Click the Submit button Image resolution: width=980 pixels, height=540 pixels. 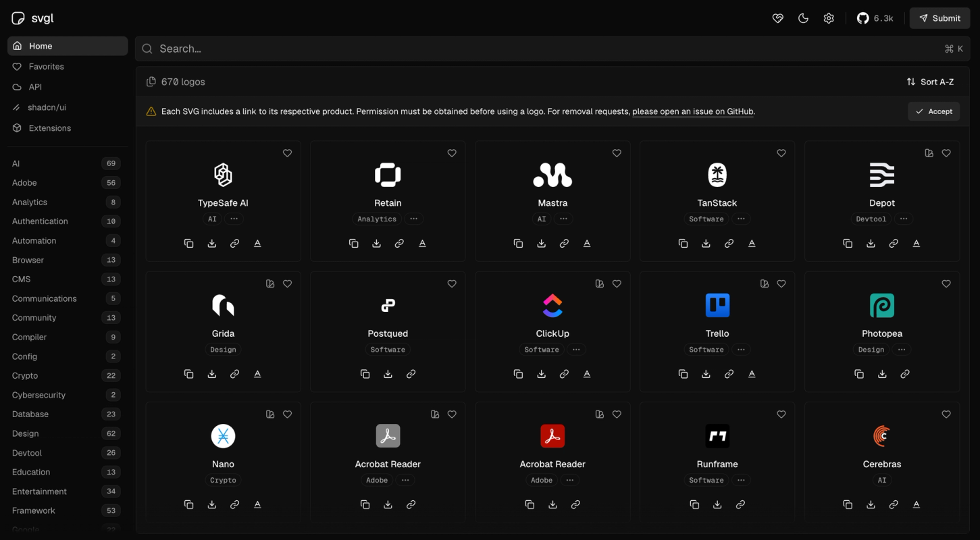(939, 18)
